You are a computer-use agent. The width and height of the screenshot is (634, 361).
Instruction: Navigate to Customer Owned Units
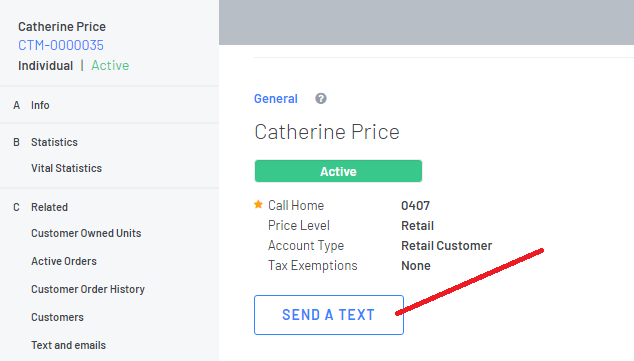86,233
